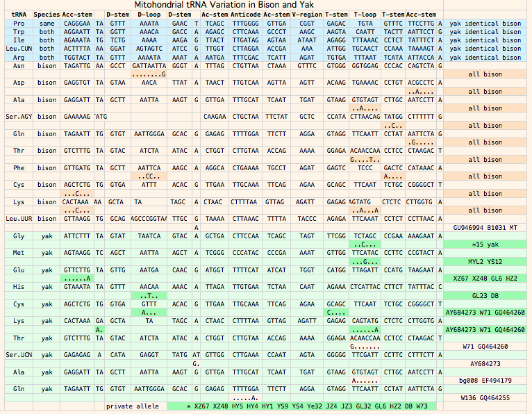The height and width of the screenshot is (414, 532).
Task: Select the 'Ser.AGY' row label
Action: point(19,117)
